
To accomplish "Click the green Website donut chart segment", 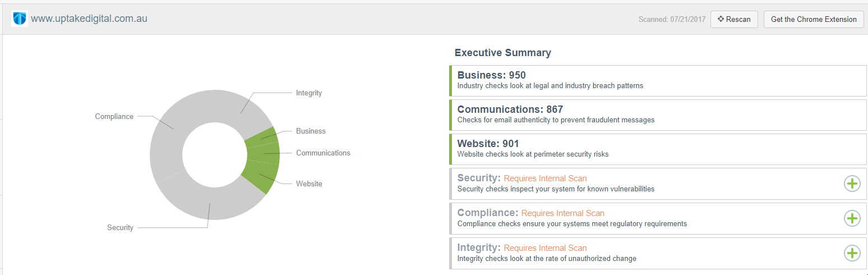I will click(260, 175).
